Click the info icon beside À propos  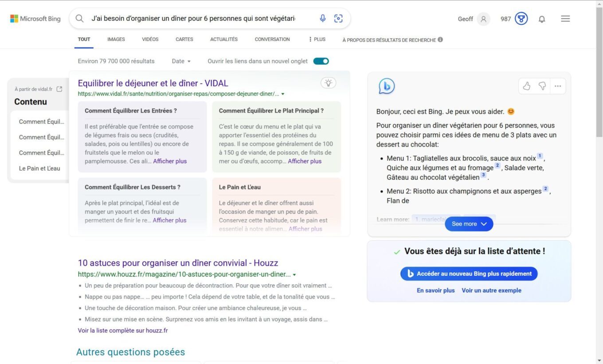pos(440,39)
